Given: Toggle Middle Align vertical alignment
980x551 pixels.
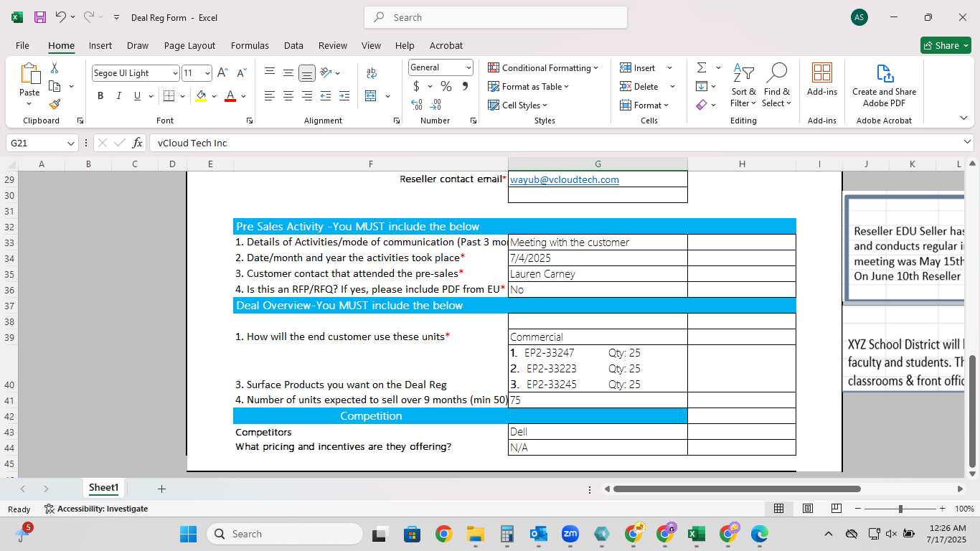Looking at the screenshot, I should pyautogui.click(x=288, y=72).
